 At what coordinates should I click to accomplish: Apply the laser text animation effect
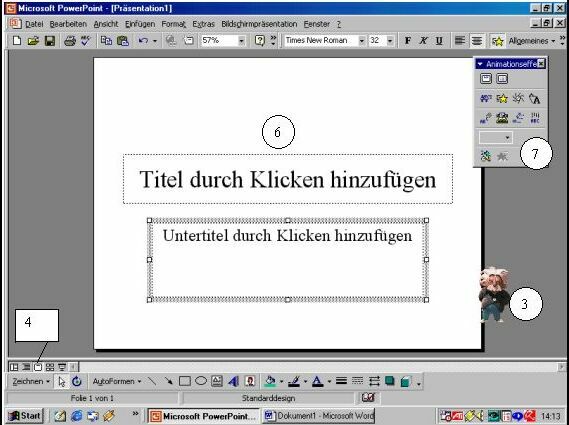pos(486,118)
